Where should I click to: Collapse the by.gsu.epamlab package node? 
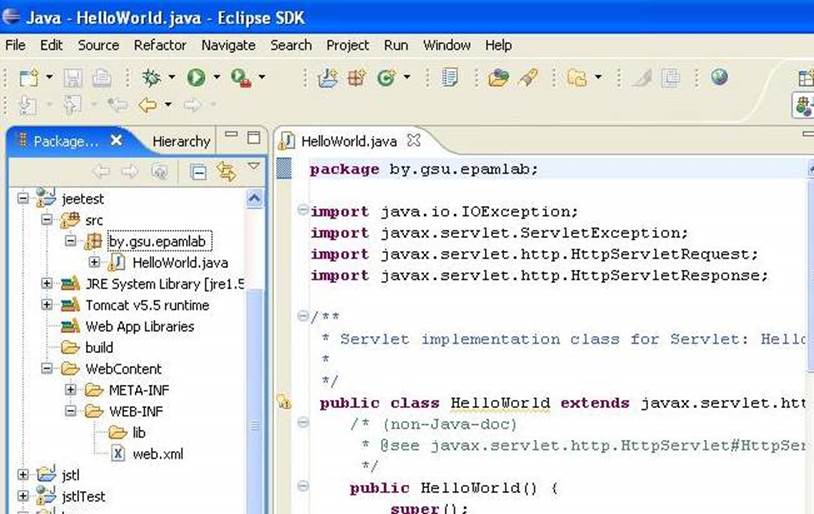pyautogui.click(x=71, y=241)
